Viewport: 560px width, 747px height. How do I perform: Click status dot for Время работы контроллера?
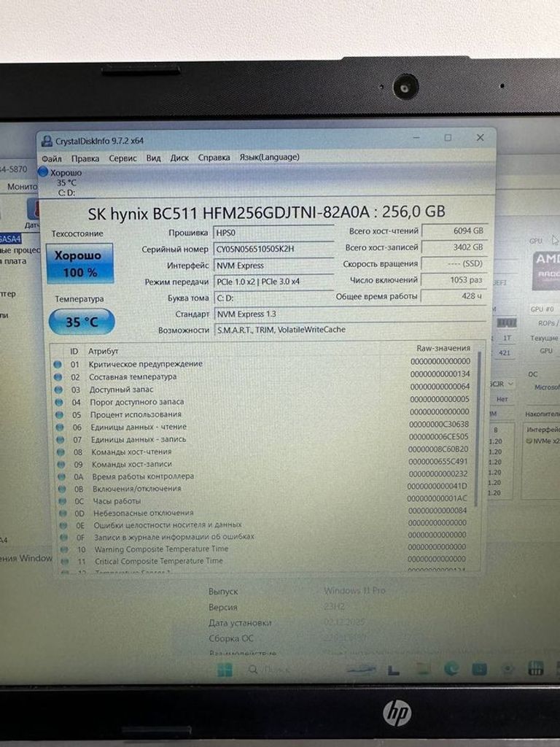click(x=62, y=476)
